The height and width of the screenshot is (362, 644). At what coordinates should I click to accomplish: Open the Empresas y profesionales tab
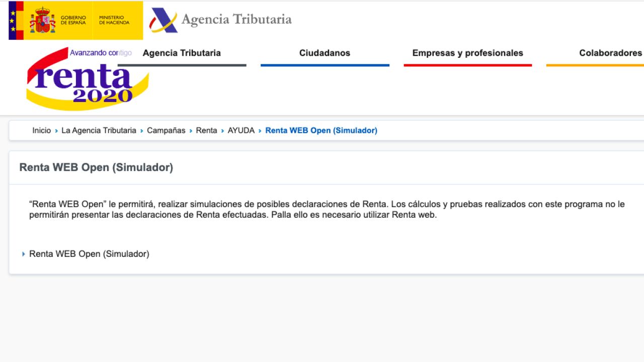(x=467, y=53)
